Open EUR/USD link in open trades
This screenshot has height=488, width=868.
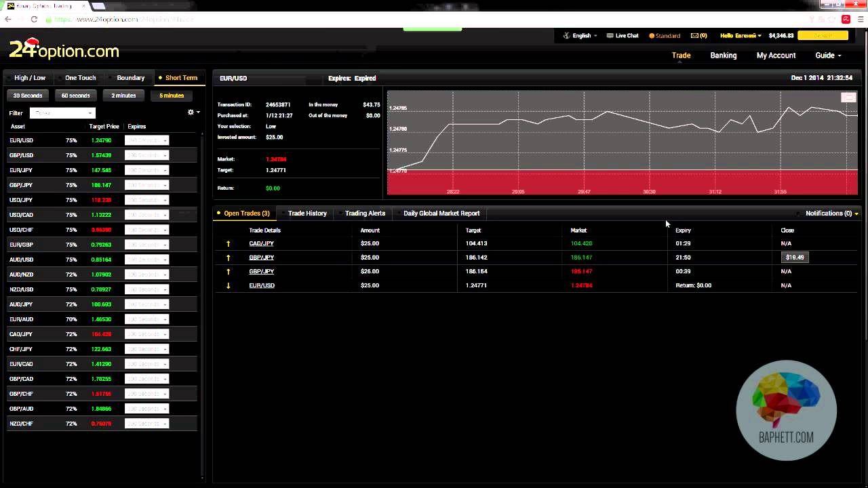click(x=262, y=285)
